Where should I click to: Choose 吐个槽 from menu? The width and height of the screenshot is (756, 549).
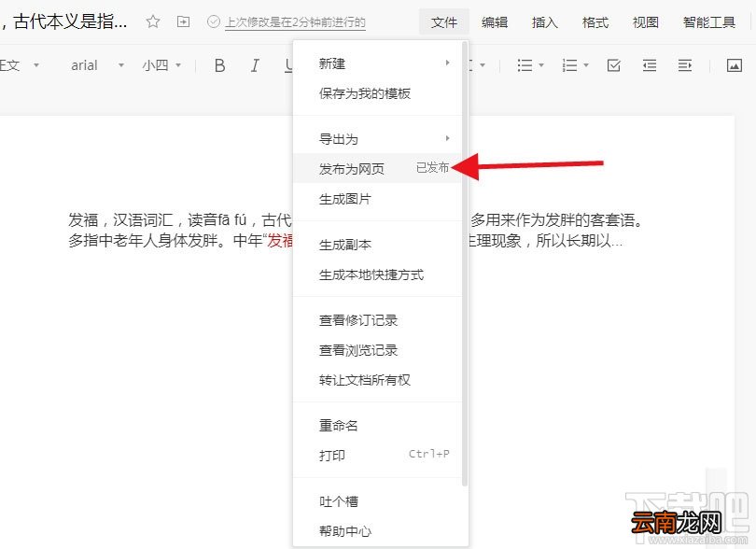[377, 501]
